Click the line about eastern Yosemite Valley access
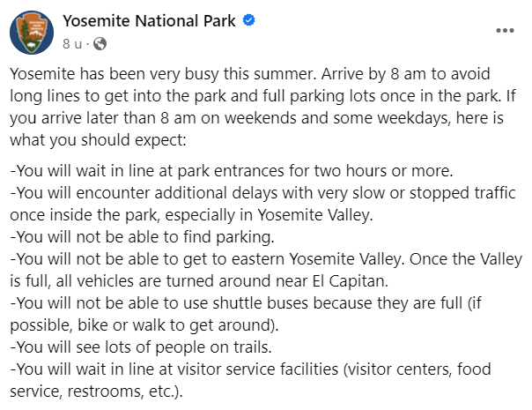 click(266, 270)
